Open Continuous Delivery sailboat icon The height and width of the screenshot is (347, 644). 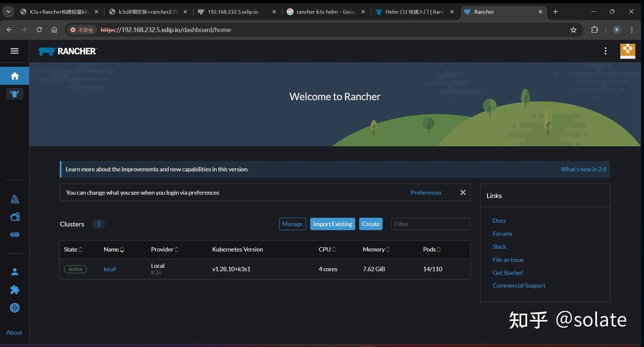(15, 199)
